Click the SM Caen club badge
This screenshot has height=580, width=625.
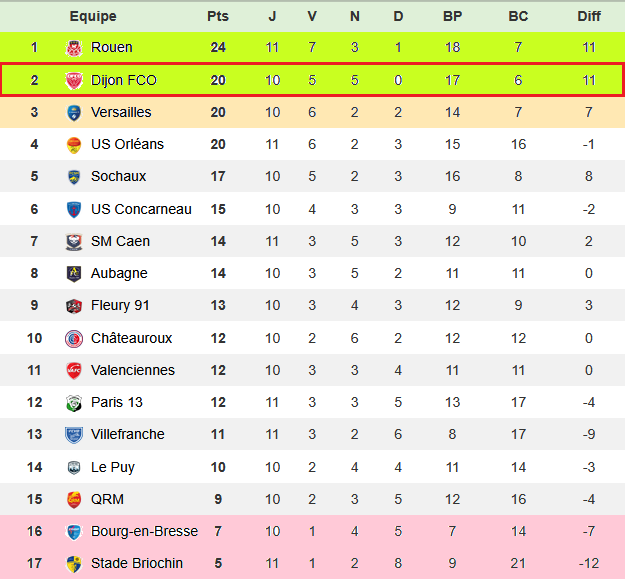coord(73,241)
